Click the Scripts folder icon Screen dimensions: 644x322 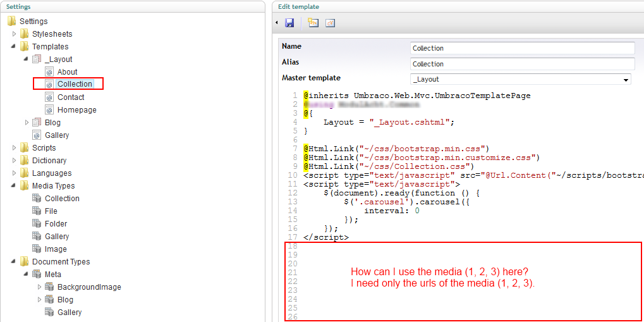pyautogui.click(x=25, y=147)
